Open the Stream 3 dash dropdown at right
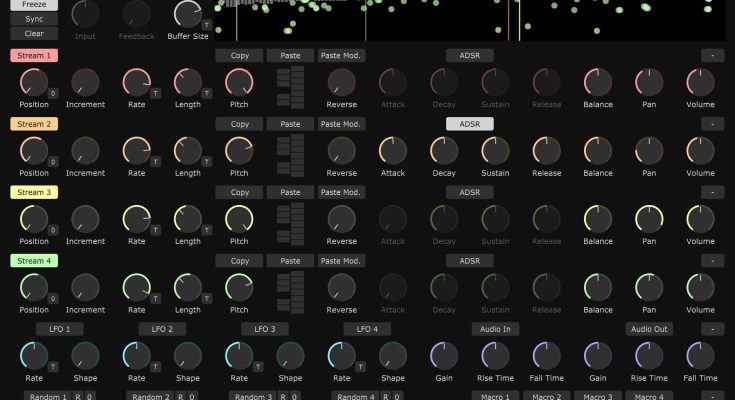 click(x=712, y=192)
